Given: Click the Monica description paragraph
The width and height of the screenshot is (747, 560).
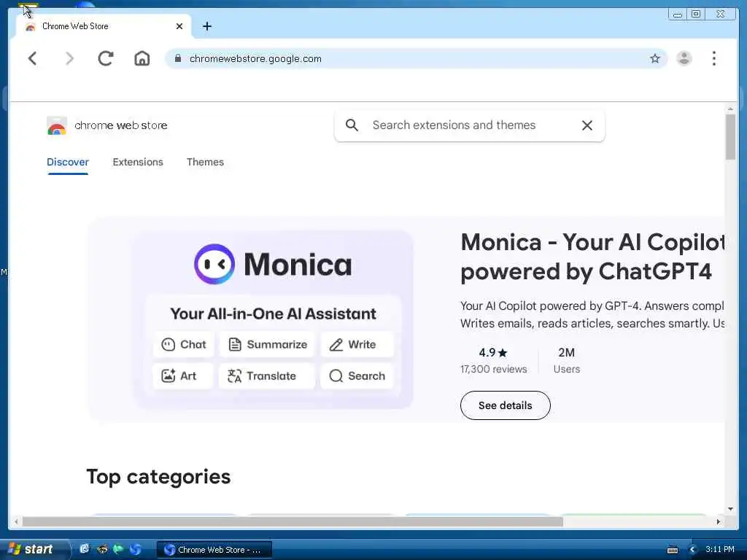Looking at the screenshot, I should (592, 314).
